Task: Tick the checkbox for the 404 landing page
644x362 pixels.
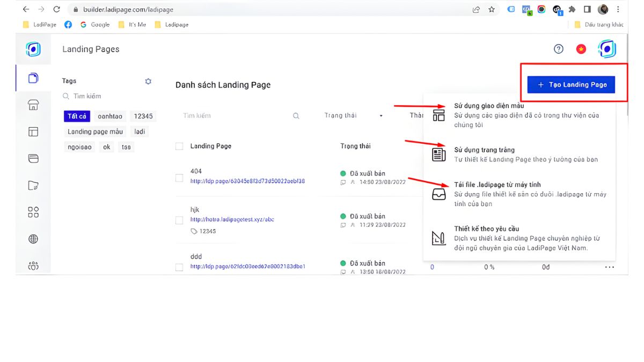Action: pyautogui.click(x=179, y=178)
